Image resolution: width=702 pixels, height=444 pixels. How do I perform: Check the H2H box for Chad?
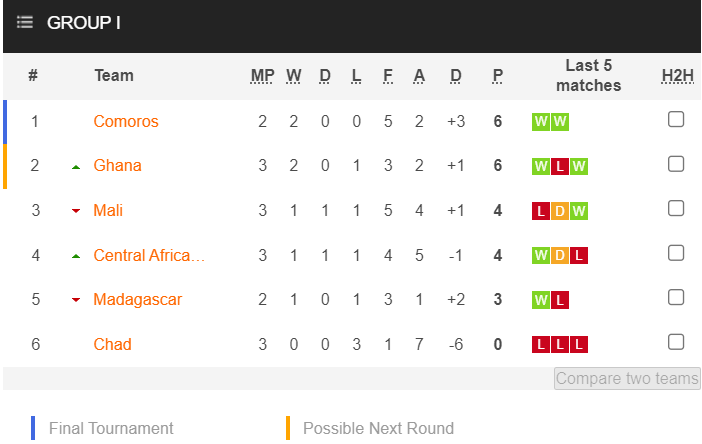click(x=676, y=342)
